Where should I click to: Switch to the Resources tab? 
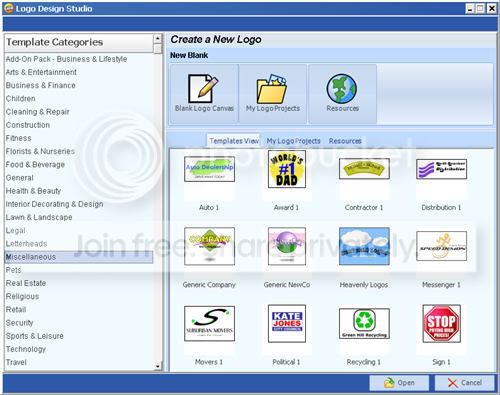click(345, 141)
